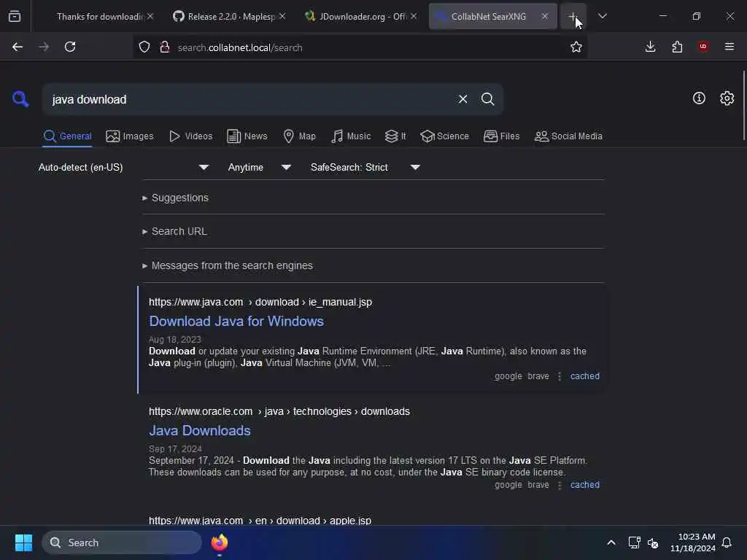The image size is (747, 560).
Task: View site security padlock information
Action: coord(164,47)
